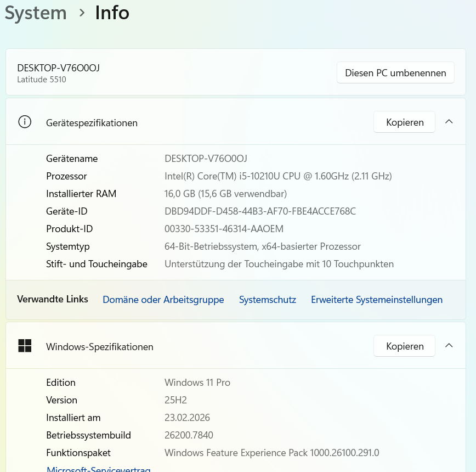Select the Windows-Spezifikationen header title
476x472 pixels.
tap(100, 347)
